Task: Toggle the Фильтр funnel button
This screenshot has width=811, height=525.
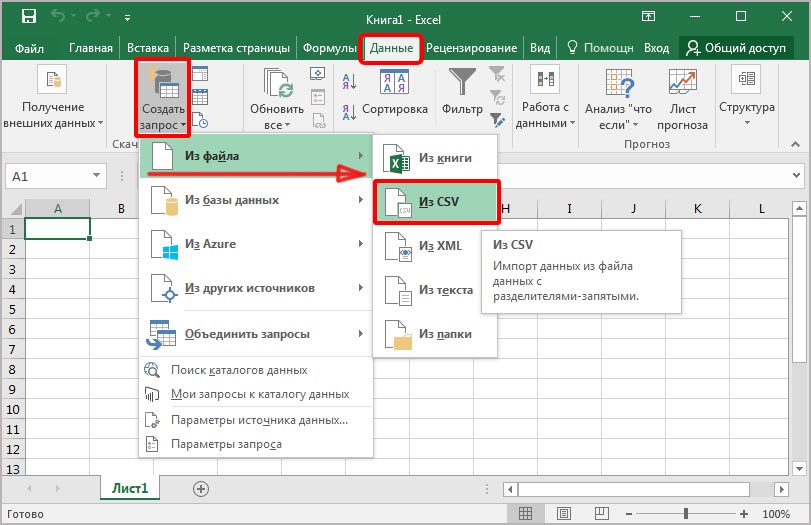Action: point(462,92)
